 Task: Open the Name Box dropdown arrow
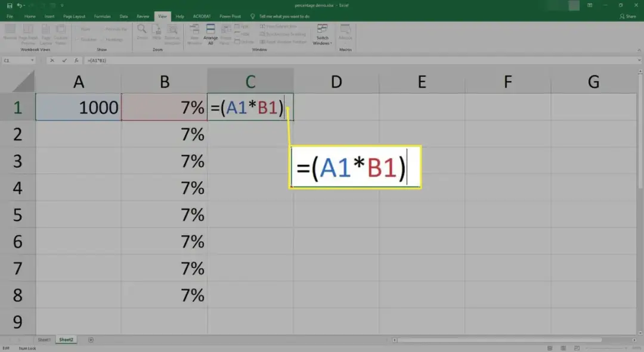click(32, 60)
